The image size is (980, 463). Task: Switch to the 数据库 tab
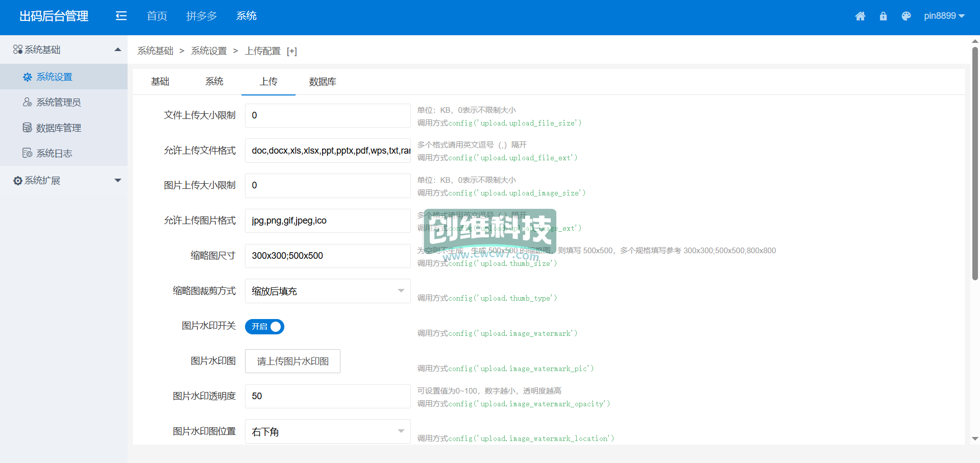[323, 82]
